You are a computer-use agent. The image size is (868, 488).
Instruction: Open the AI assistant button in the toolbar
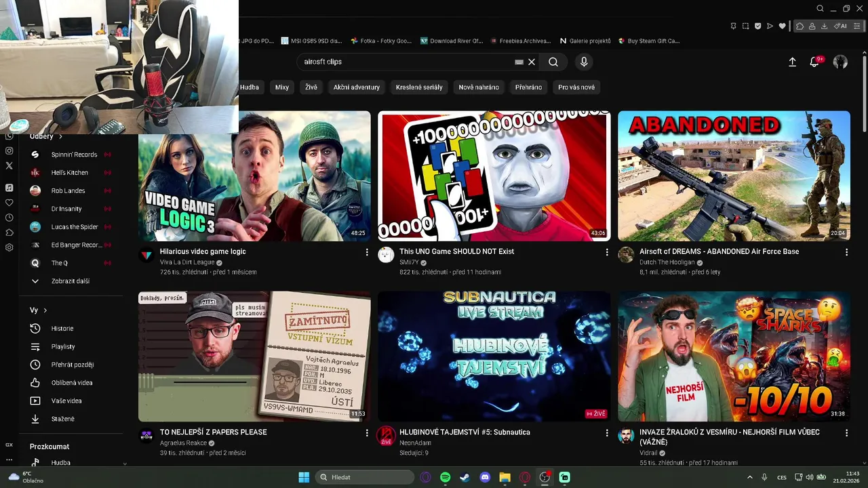point(840,26)
